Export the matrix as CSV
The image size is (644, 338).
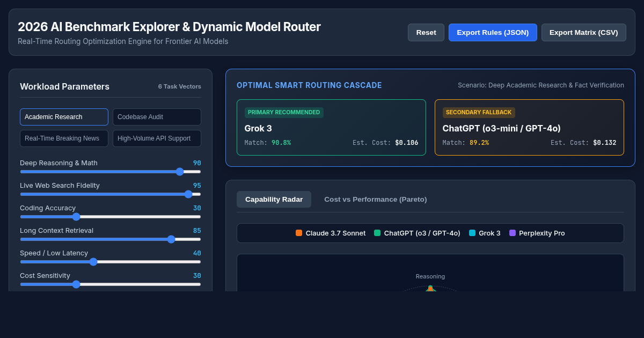pos(584,32)
